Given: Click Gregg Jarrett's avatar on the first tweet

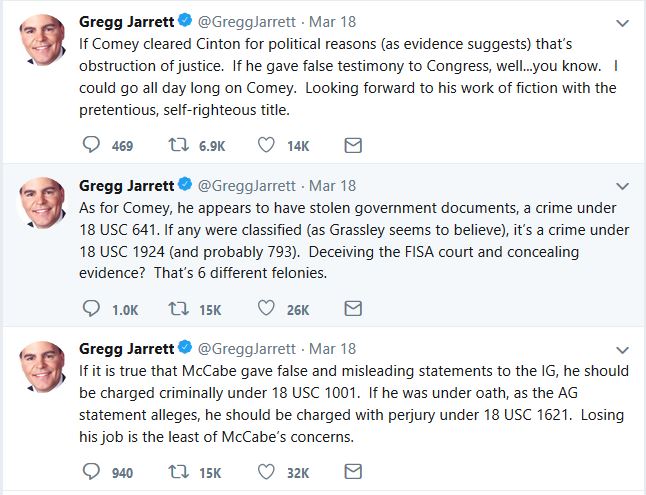Looking at the screenshot, I should pyautogui.click(x=43, y=41).
